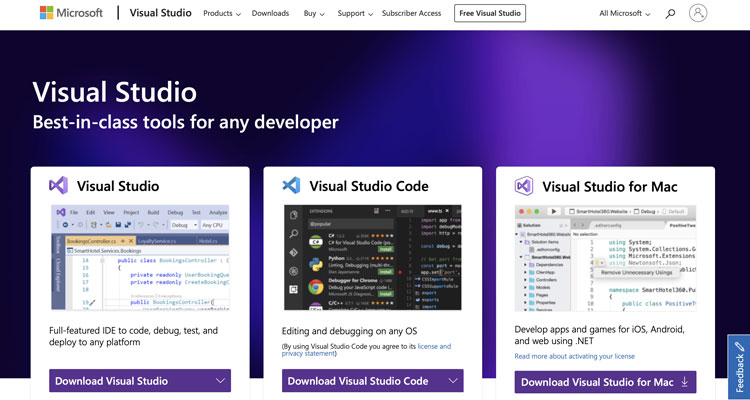This screenshot has height=400, width=750.
Task: Click the Microsoft logo in header
Action: coord(70,14)
